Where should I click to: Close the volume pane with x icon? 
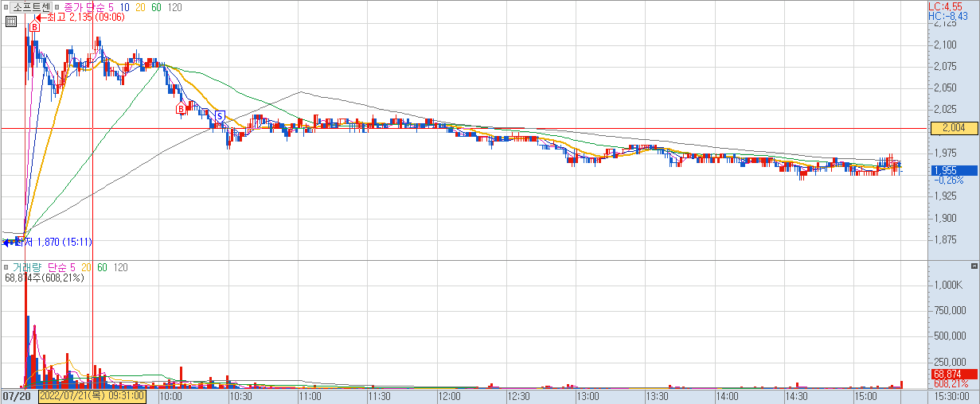(974, 266)
